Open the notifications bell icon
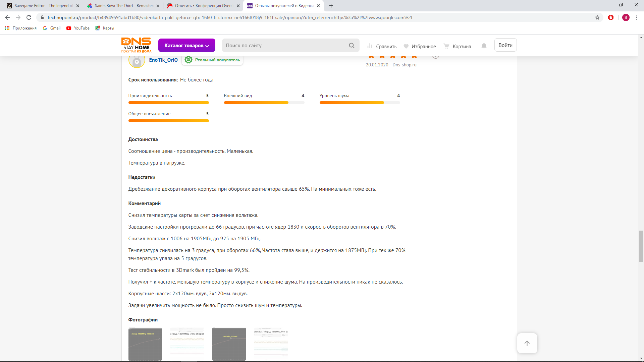Image resolution: width=644 pixels, height=362 pixels. tap(484, 46)
